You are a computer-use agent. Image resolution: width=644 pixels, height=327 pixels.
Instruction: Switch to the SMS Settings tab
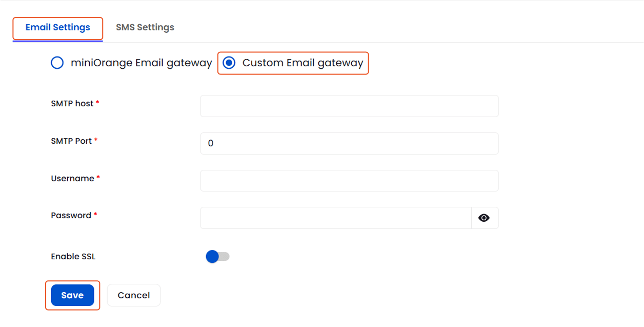click(145, 27)
